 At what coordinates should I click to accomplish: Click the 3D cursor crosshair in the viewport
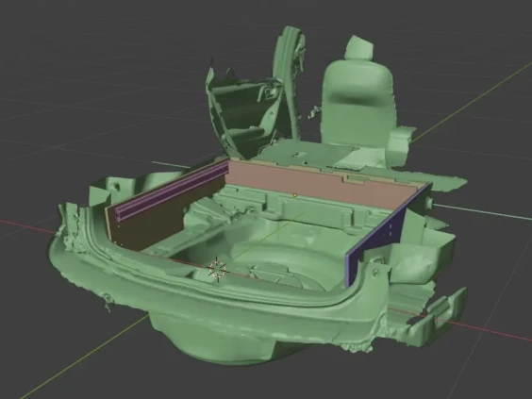pos(218,269)
